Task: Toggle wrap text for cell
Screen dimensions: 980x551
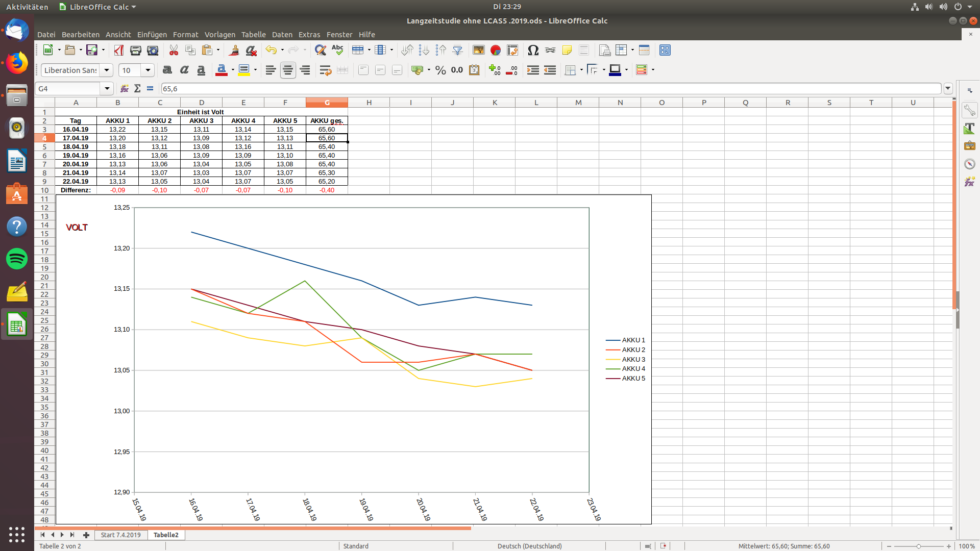Action: tap(325, 70)
